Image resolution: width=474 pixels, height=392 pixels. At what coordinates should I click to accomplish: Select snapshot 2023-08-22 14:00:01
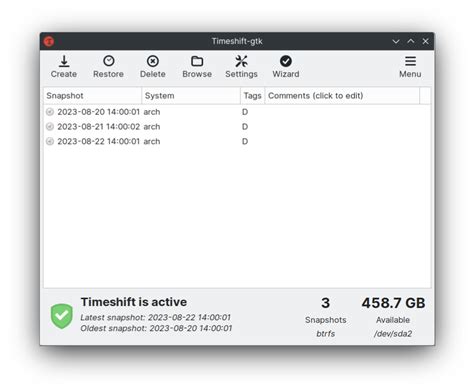98,141
